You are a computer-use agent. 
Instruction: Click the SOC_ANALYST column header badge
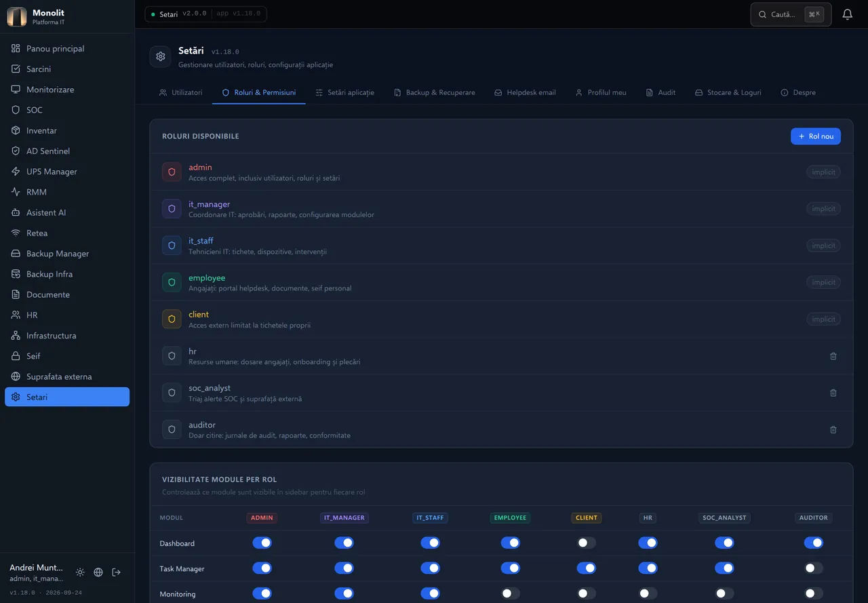coord(724,518)
